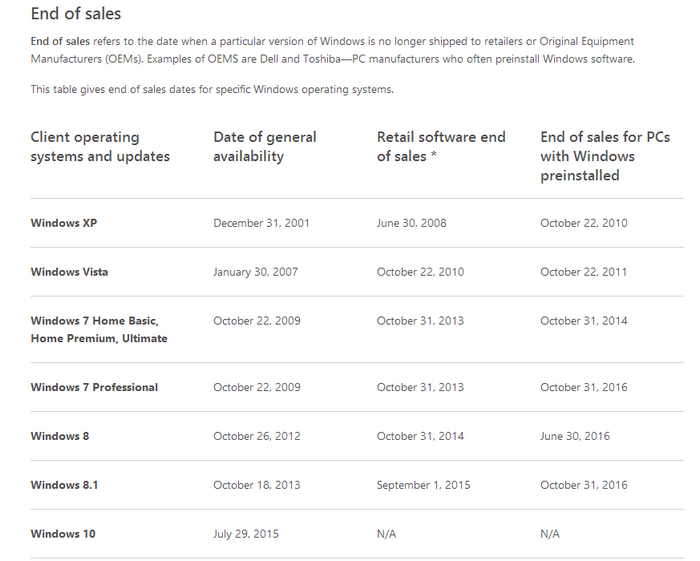The height and width of the screenshot is (561, 700).
Task: Click the January 30, 2007 date cell
Action: point(255,272)
